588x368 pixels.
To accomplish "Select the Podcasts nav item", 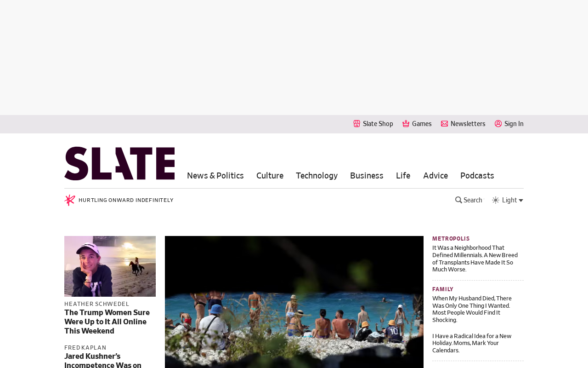I will (x=477, y=176).
